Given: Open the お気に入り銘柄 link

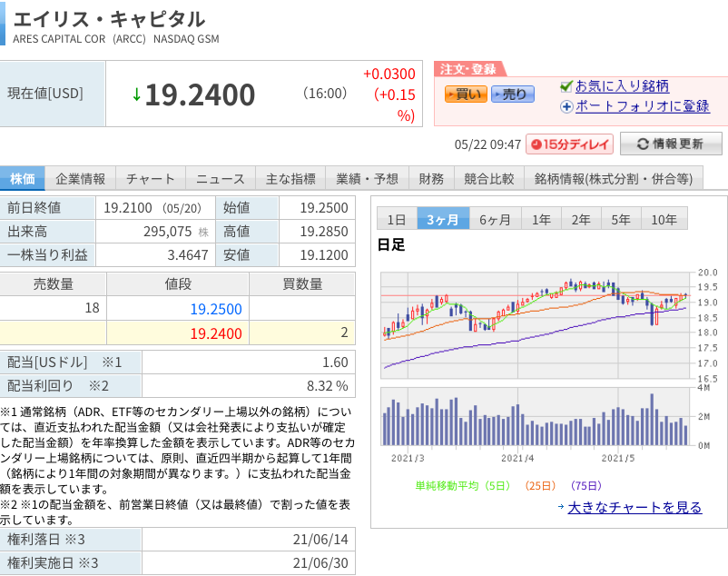Looking at the screenshot, I should coord(622,86).
